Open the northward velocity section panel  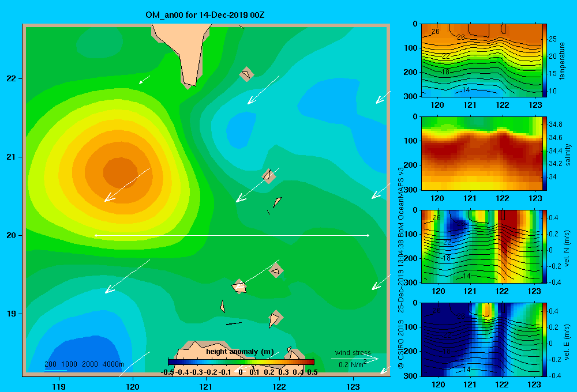pos(481,246)
